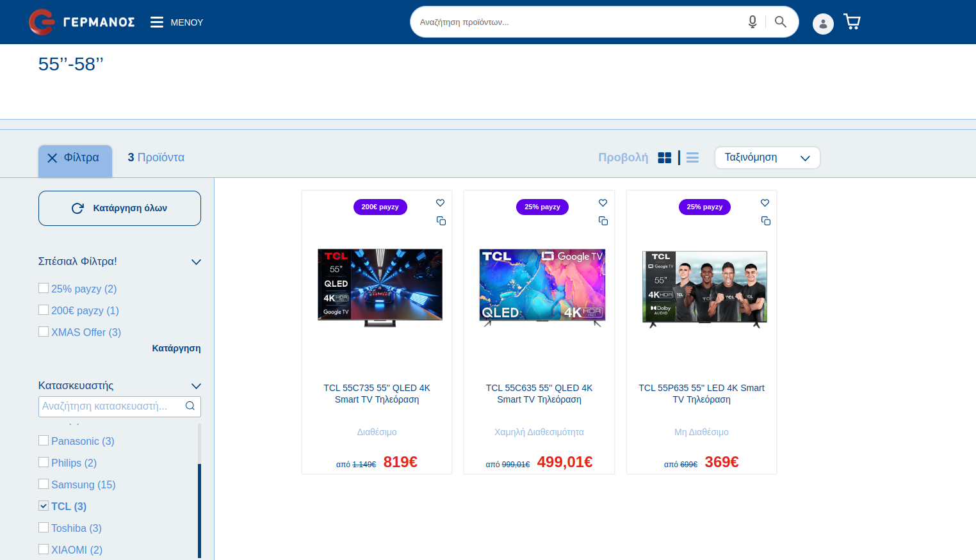The width and height of the screenshot is (976, 560).
Task: Tick the XIAOMI checkbox
Action: click(x=44, y=549)
